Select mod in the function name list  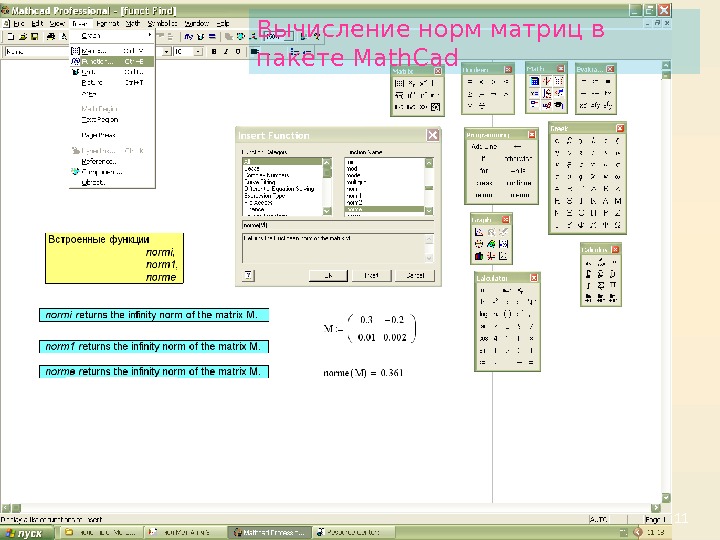point(385,169)
